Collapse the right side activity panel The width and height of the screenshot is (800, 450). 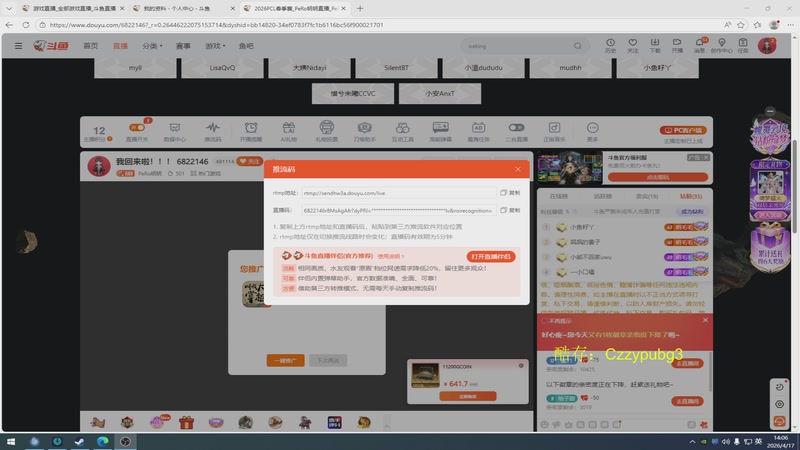tap(770, 111)
